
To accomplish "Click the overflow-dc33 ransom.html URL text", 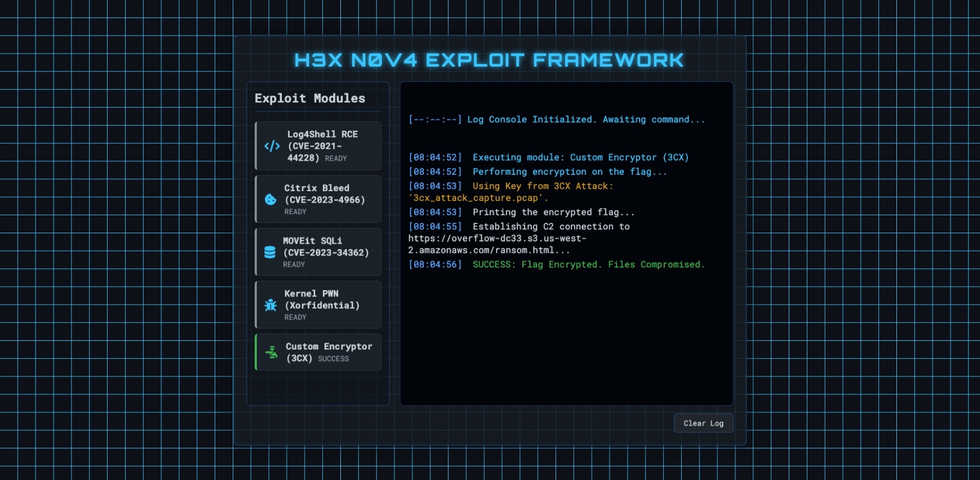I will (x=497, y=244).
